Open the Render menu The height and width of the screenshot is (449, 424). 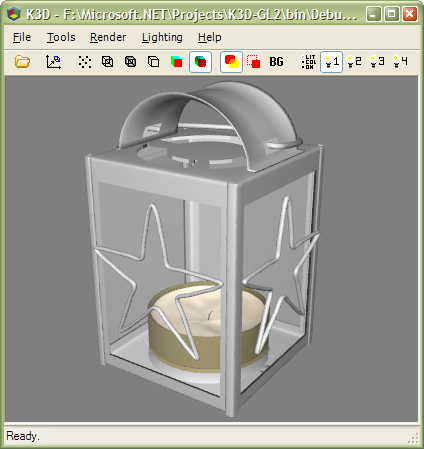108,37
